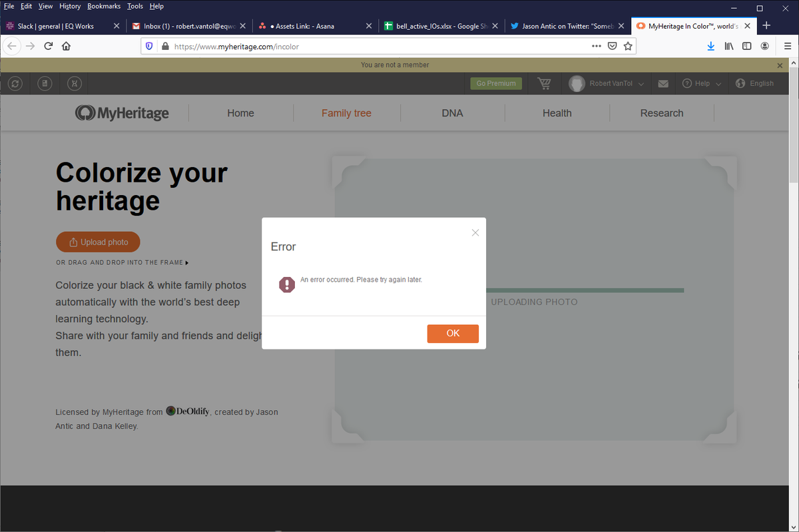Click the MyHeritage logo

coord(122,113)
